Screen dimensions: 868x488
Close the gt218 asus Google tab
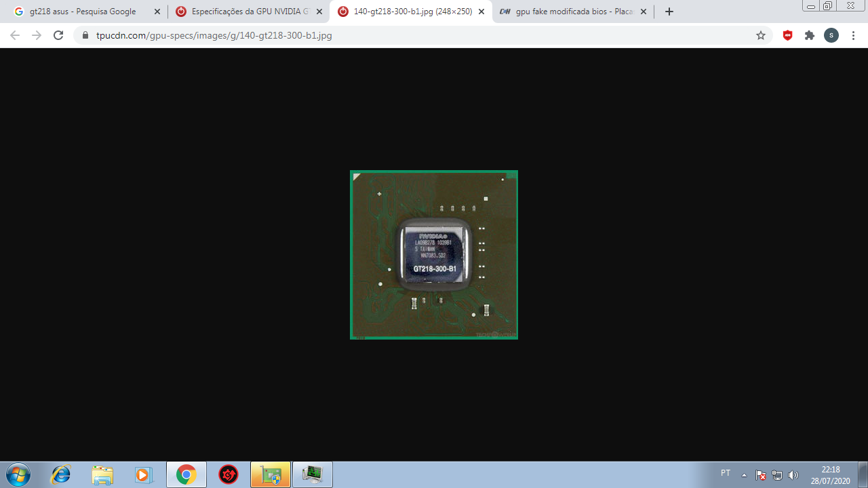point(157,12)
